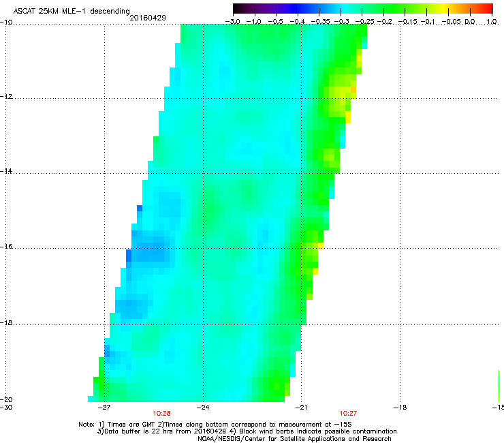Click the -0.05 color scale label
Screen dimensions: 504x443
452,22
